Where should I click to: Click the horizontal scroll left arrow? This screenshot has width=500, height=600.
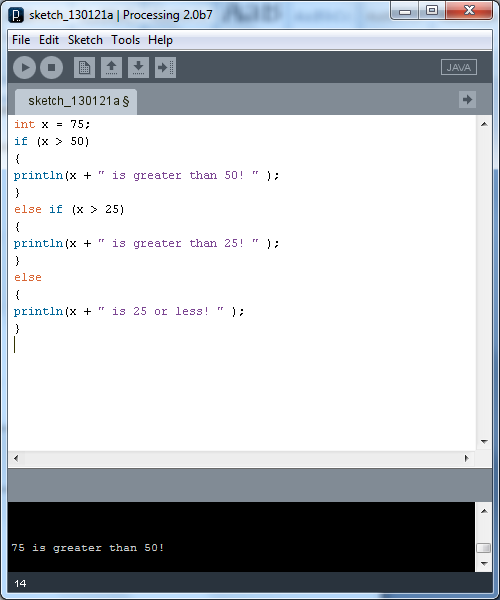(x=16, y=458)
